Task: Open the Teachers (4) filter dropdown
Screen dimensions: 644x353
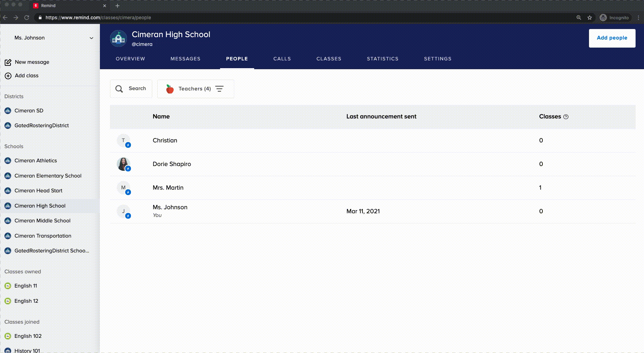Action: click(x=194, y=89)
